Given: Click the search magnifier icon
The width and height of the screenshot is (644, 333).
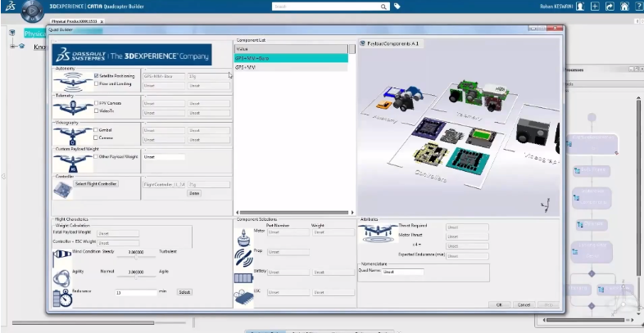Looking at the screenshot, I should point(383,7).
